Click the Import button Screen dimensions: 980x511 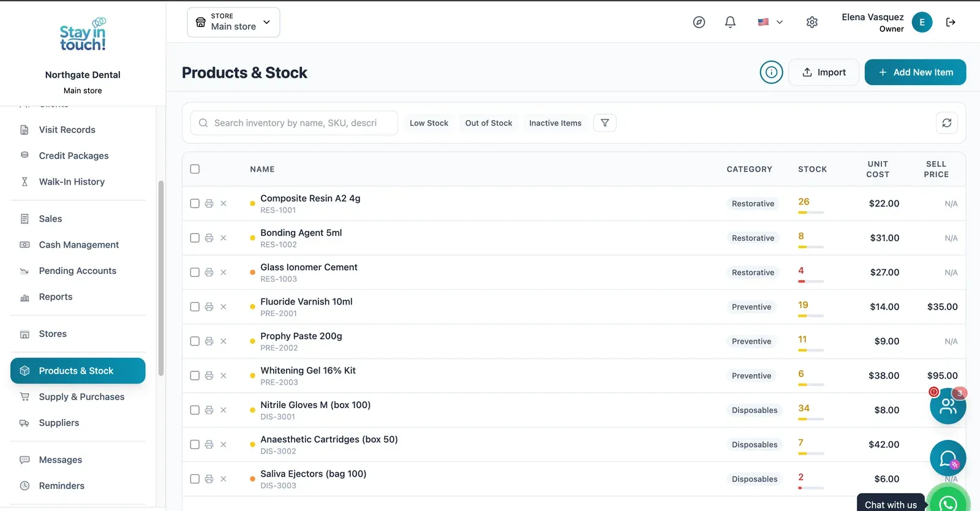pyautogui.click(x=824, y=72)
